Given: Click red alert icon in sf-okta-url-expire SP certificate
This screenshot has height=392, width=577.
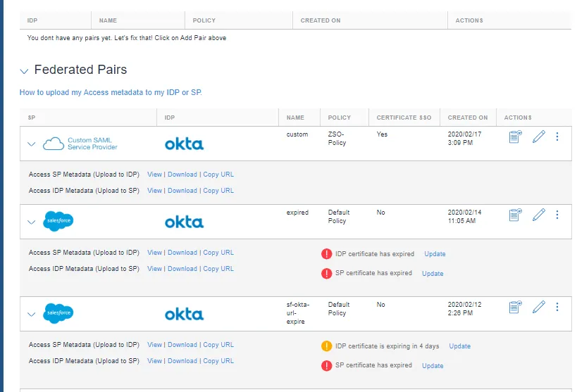Looking at the screenshot, I should click(x=326, y=365).
